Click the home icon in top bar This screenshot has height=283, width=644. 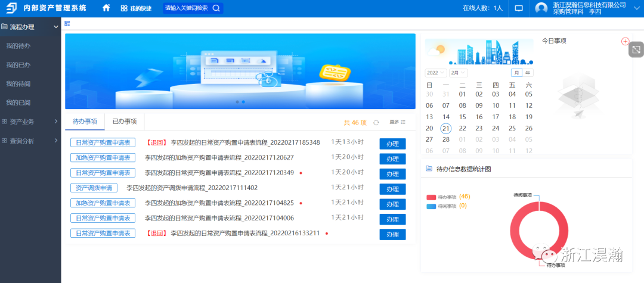pos(106,8)
